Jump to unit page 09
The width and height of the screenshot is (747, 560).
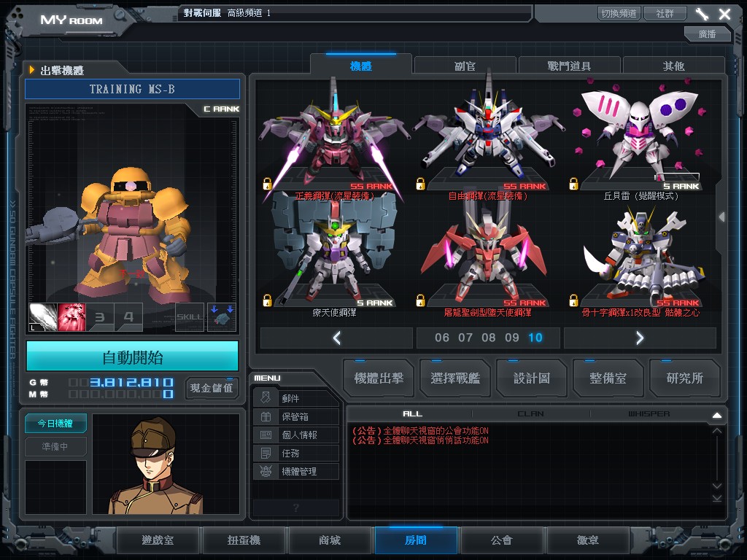point(512,338)
